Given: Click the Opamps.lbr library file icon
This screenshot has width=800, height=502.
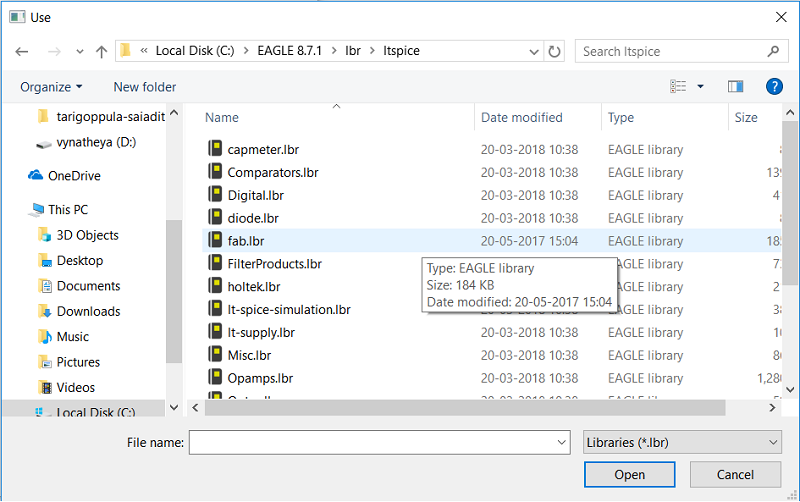Looking at the screenshot, I should [x=215, y=378].
